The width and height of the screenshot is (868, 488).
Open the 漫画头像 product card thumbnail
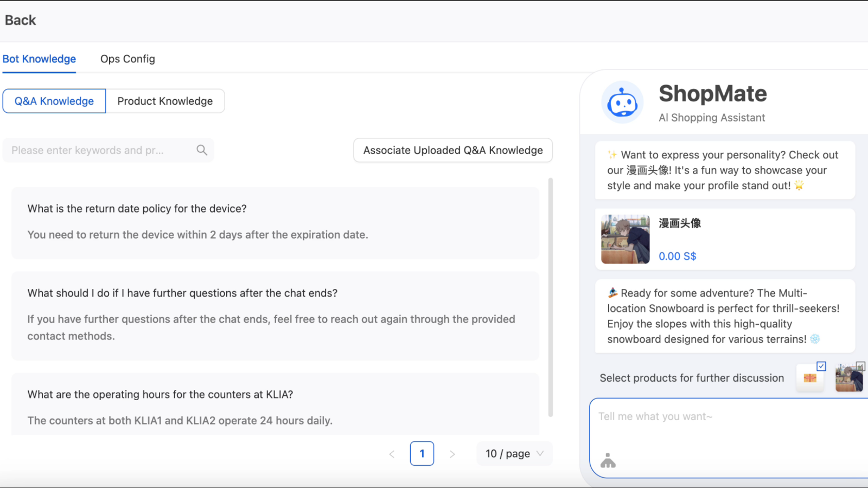point(626,239)
